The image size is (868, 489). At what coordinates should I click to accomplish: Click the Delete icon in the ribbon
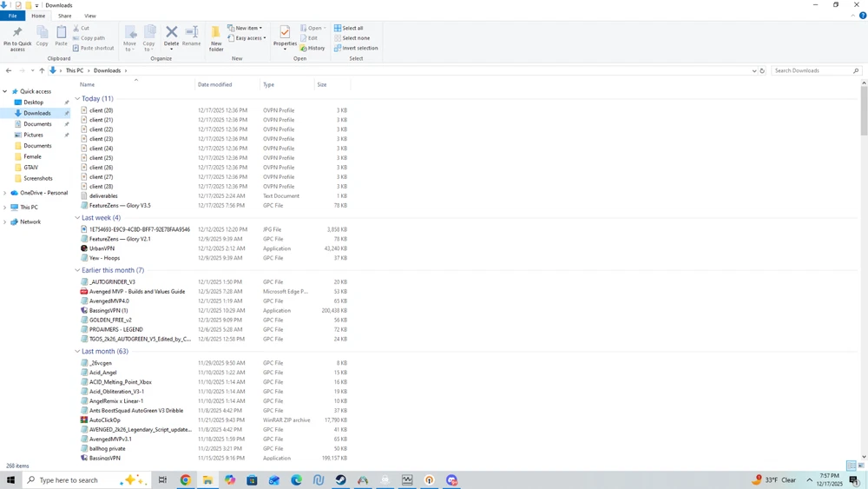(x=172, y=32)
